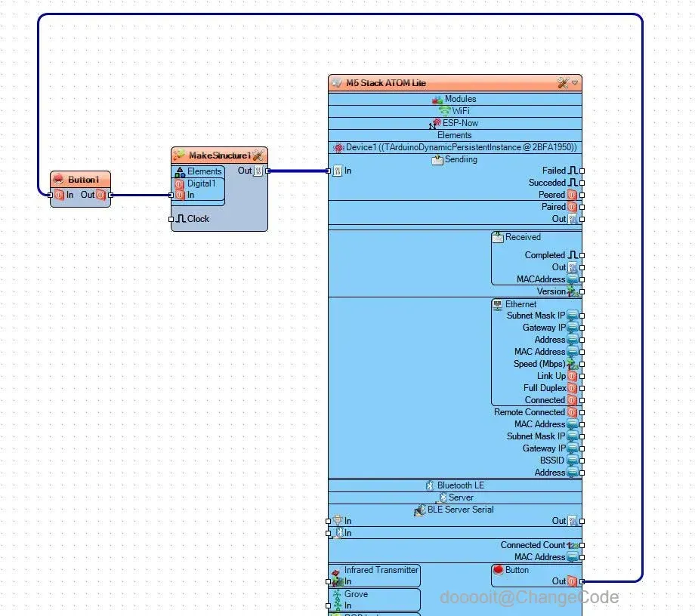Click the Connected Count pin icon
Screen dimensions: 695x616
coord(572,546)
